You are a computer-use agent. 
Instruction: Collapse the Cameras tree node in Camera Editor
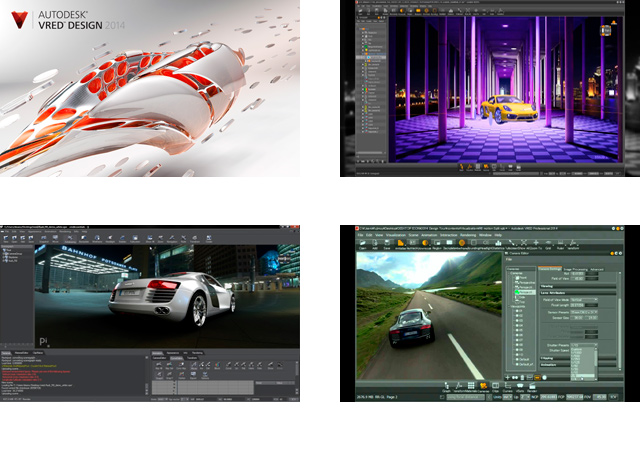point(509,273)
